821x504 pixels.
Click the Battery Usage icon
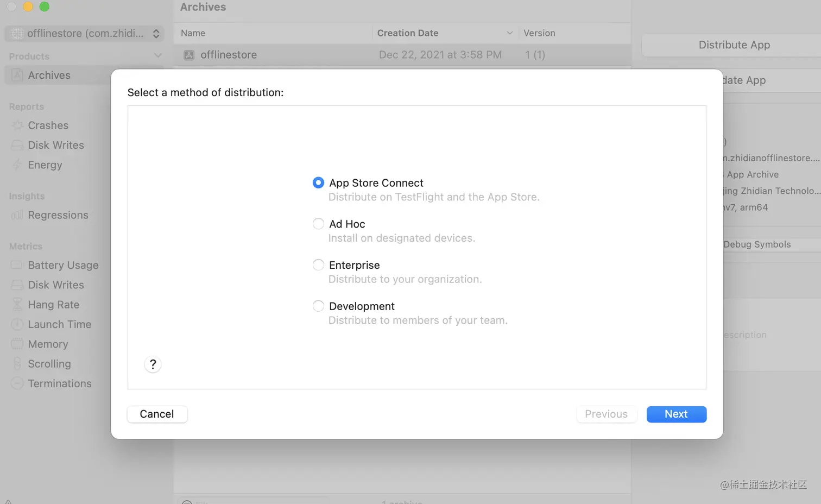(17, 265)
